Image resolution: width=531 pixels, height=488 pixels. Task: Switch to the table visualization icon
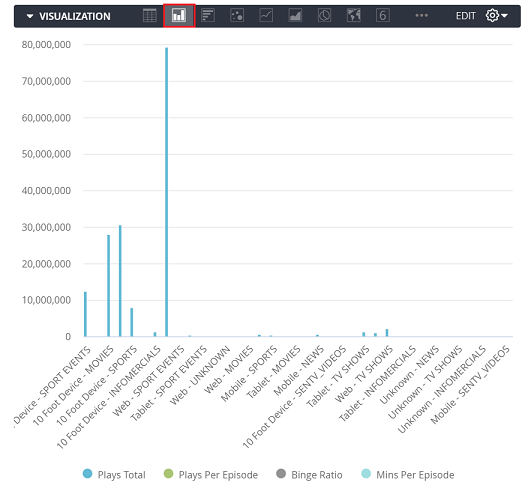[150, 16]
